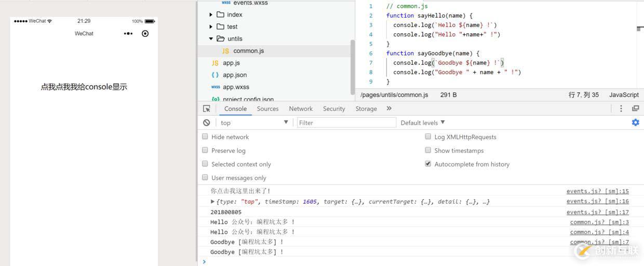Collapse the untils folder
This screenshot has height=266, width=644.
pos(211,39)
